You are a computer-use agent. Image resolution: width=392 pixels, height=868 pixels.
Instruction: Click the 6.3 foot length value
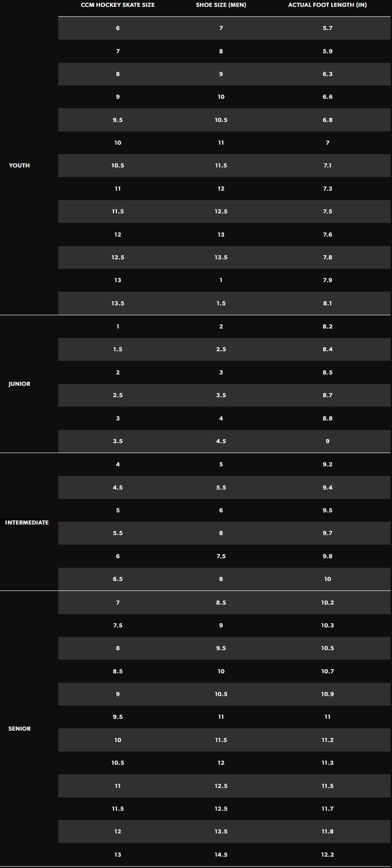tap(327, 74)
